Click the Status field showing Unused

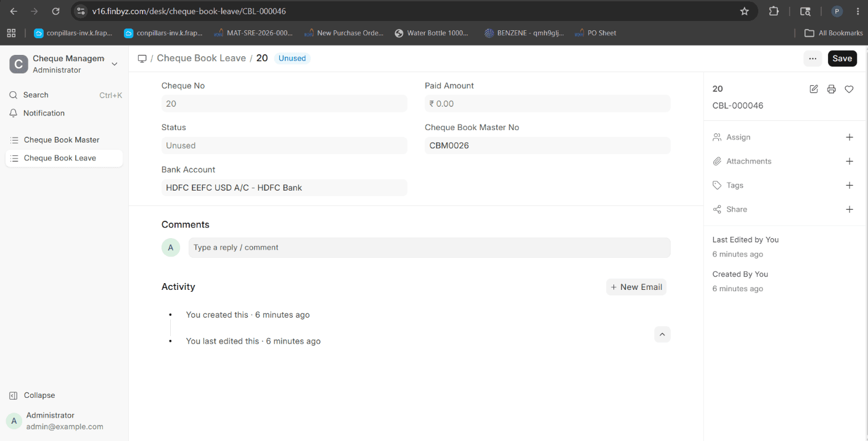(x=284, y=146)
